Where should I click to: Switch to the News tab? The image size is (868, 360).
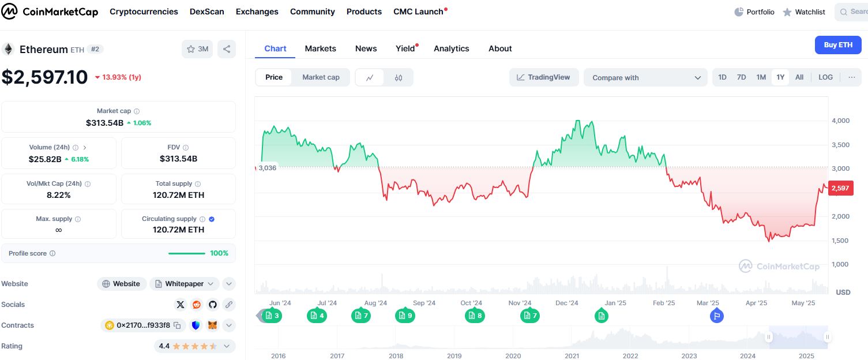coord(366,48)
